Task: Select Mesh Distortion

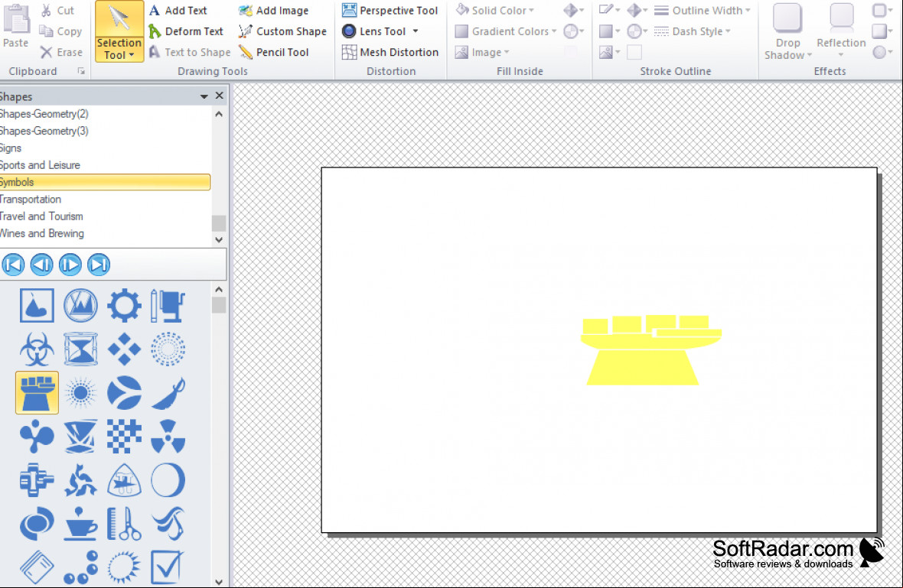Action: tap(390, 52)
